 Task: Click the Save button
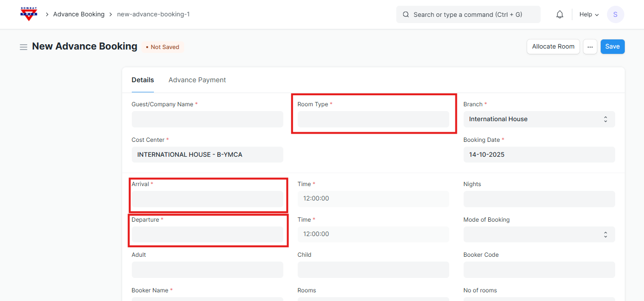612,47
